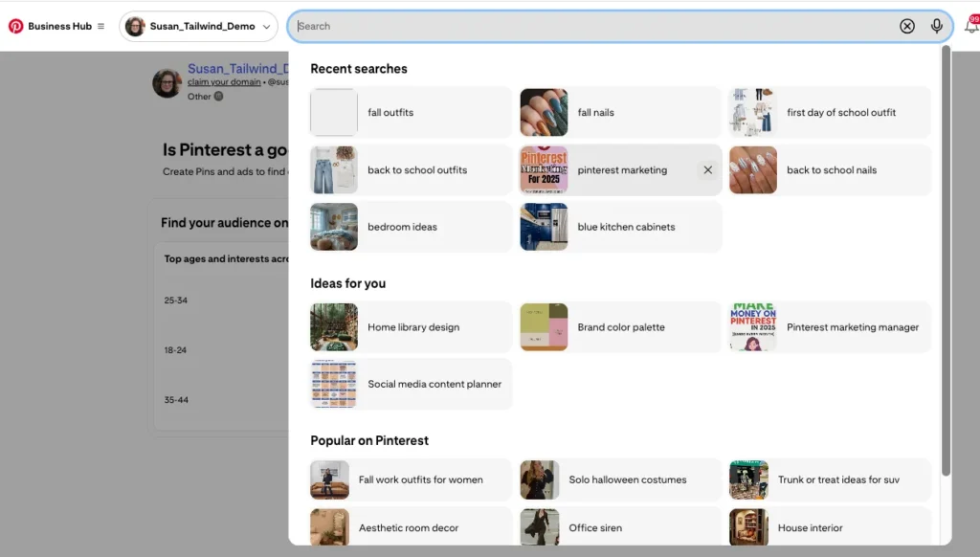
Task: Select the back to school nails suggestion
Action: pyautogui.click(x=829, y=169)
